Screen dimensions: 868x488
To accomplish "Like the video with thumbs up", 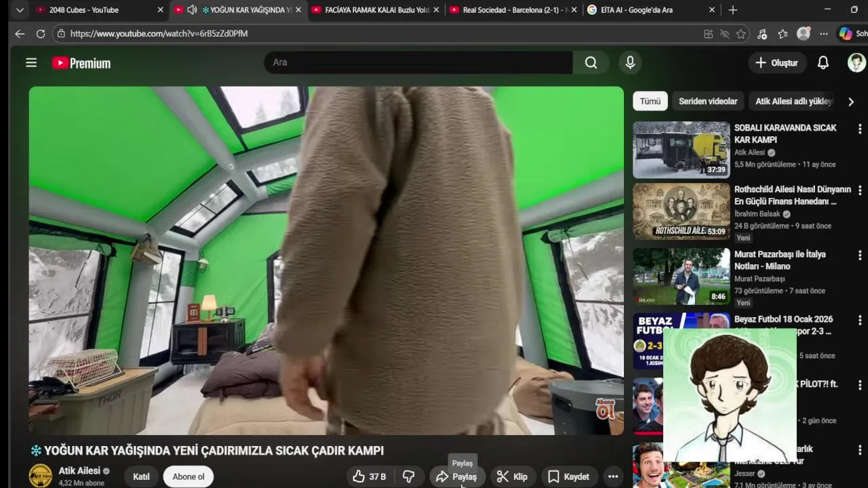I will 369,476.
